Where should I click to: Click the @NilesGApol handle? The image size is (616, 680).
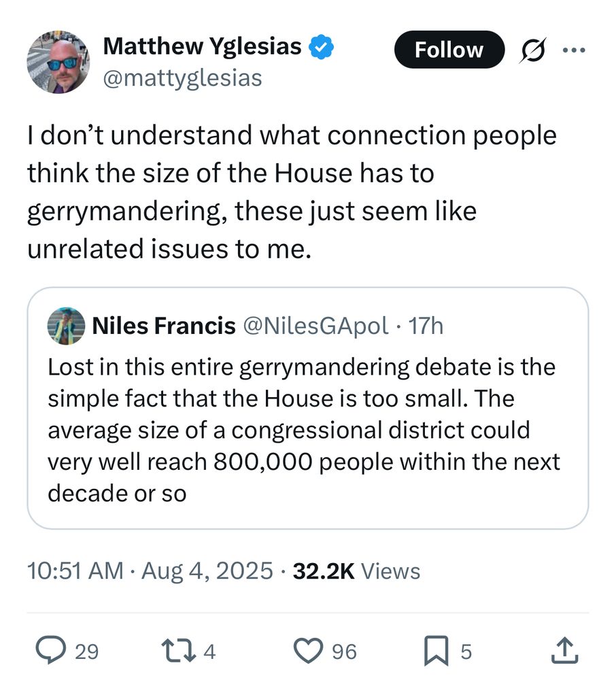point(316,326)
